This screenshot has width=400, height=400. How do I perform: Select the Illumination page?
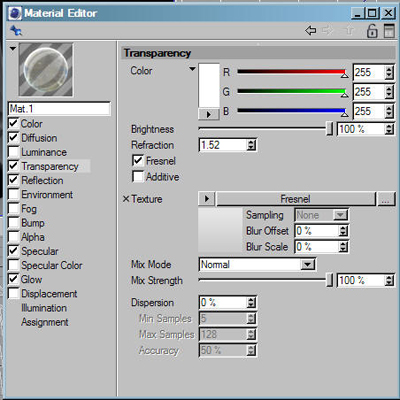44,308
